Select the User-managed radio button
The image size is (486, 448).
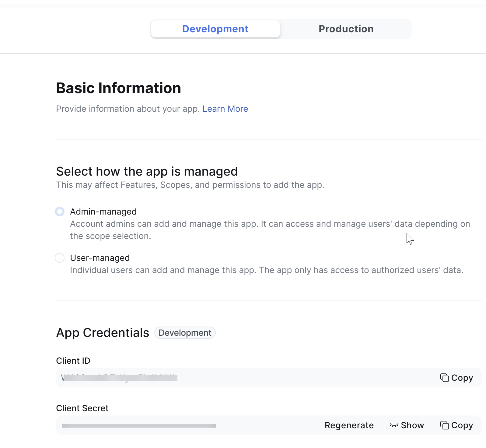pyautogui.click(x=60, y=258)
